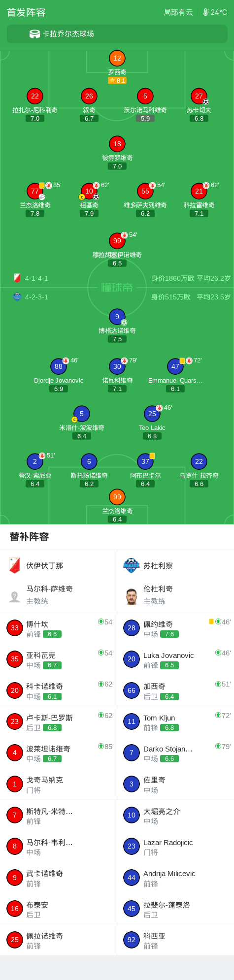Open 苏杜利察 team crest in substitutes
Image resolution: width=234 pixels, height=980 pixels.
click(x=132, y=565)
